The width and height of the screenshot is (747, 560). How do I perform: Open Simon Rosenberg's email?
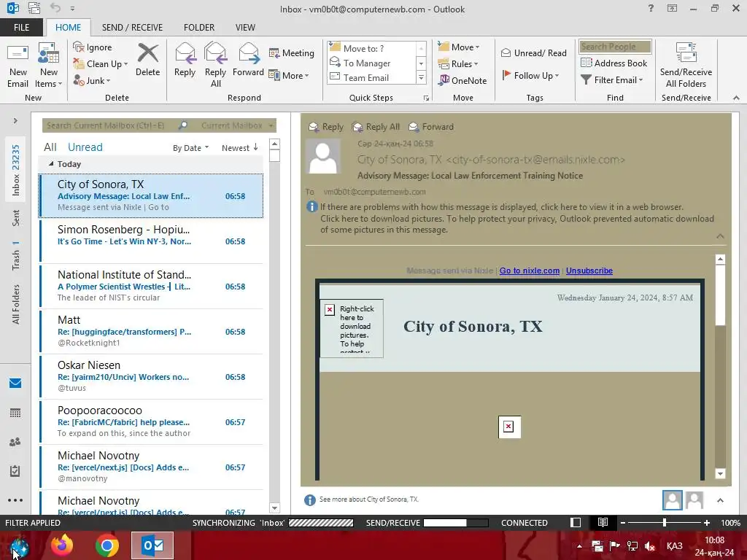pos(152,241)
